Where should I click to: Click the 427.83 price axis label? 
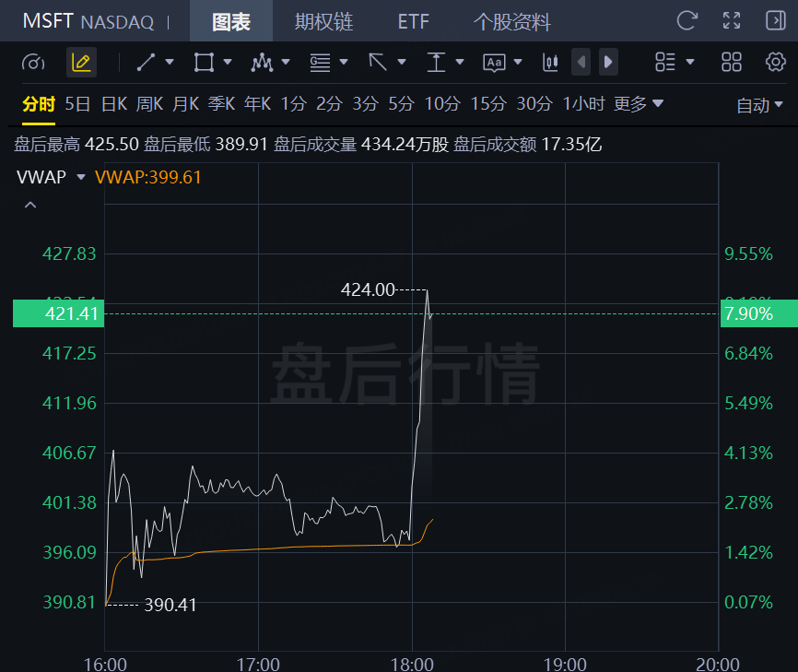point(69,253)
